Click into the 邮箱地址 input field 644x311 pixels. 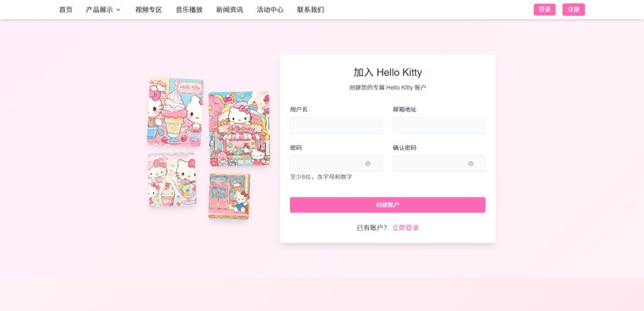point(439,126)
